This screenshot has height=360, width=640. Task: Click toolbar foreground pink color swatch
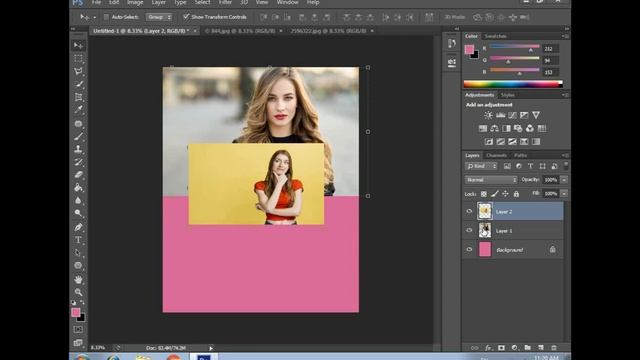76,312
